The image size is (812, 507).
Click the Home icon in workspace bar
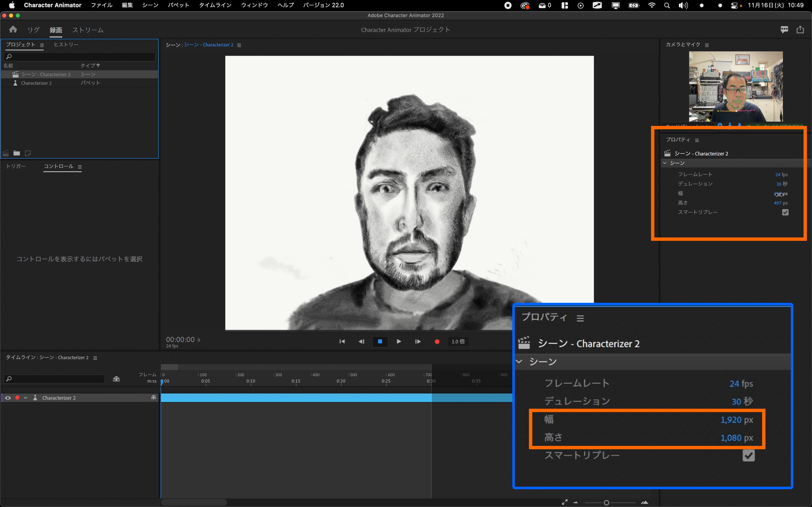point(13,30)
